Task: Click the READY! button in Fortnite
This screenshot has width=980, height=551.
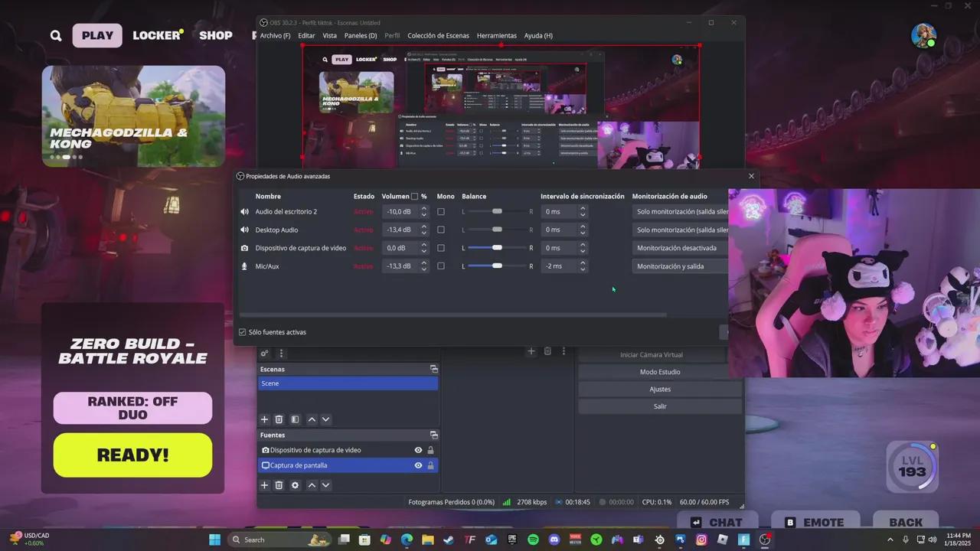Action: pos(132,455)
